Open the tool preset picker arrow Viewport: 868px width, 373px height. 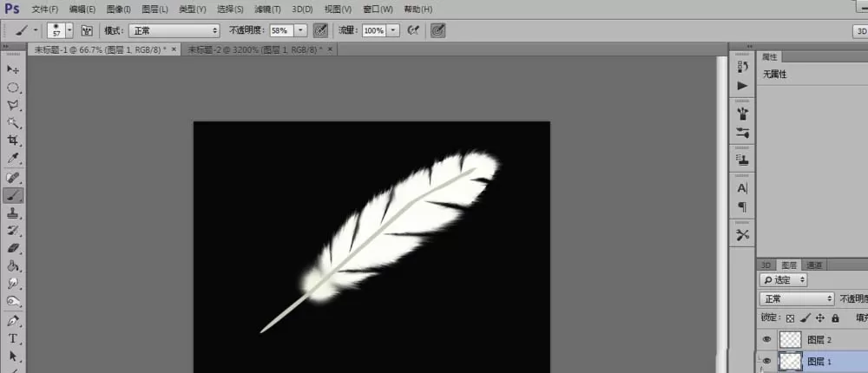pos(36,30)
